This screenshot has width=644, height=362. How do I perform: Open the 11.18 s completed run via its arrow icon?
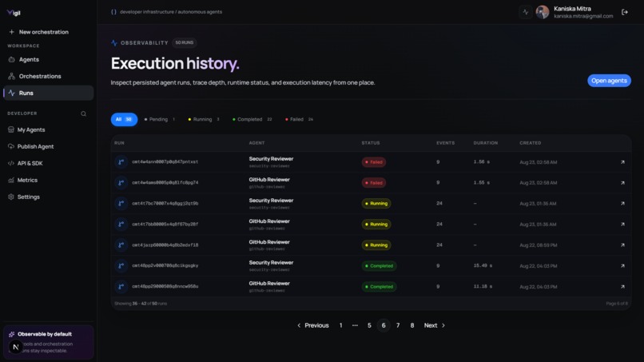(x=622, y=287)
